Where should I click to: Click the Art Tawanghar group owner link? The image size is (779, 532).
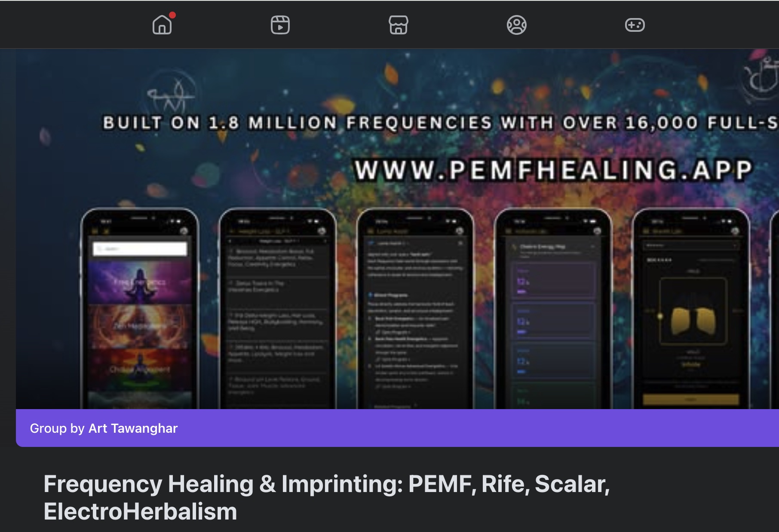pos(133,428)
